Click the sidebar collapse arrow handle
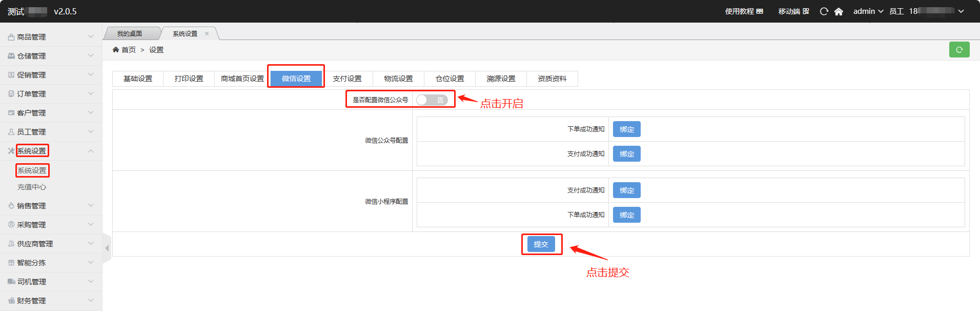This screenshot has width=980, height=311. pyautogui.click(x=107, y=248)
